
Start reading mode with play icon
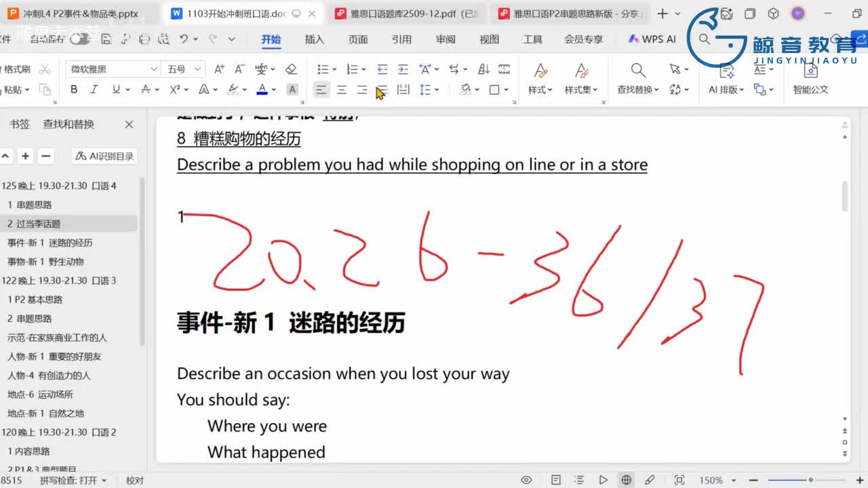tap(603, 480)
